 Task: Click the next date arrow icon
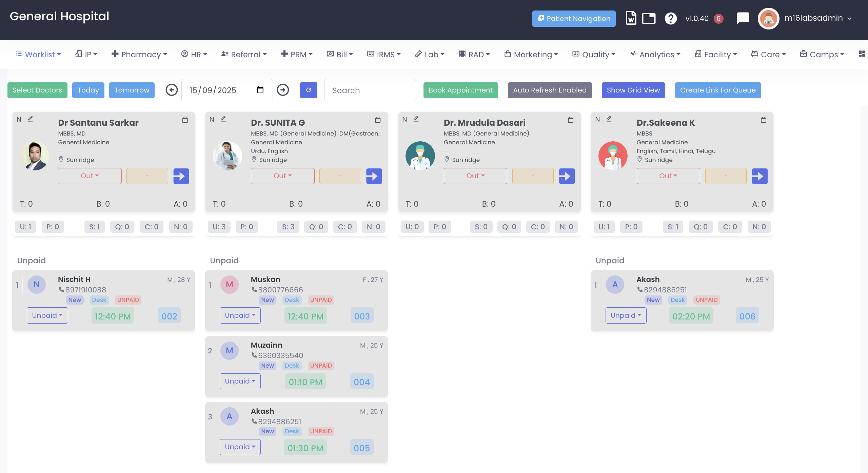283,90
